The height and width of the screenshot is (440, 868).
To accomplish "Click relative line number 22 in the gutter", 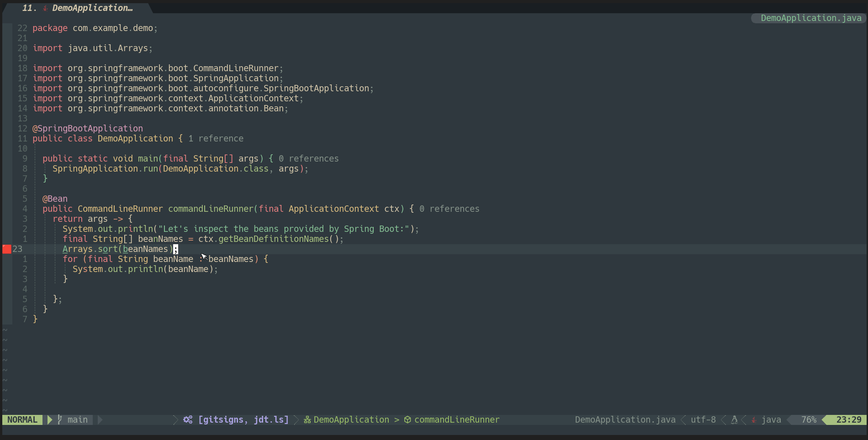I will [22, 28].
